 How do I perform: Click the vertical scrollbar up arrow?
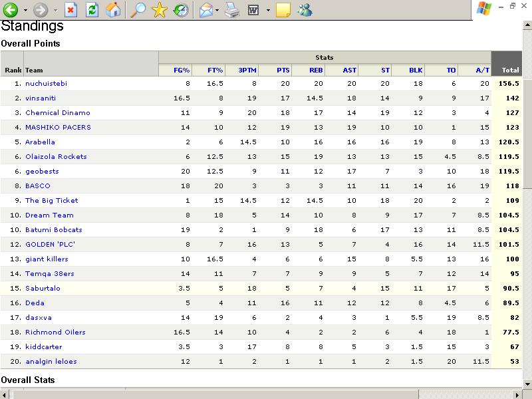527,25
